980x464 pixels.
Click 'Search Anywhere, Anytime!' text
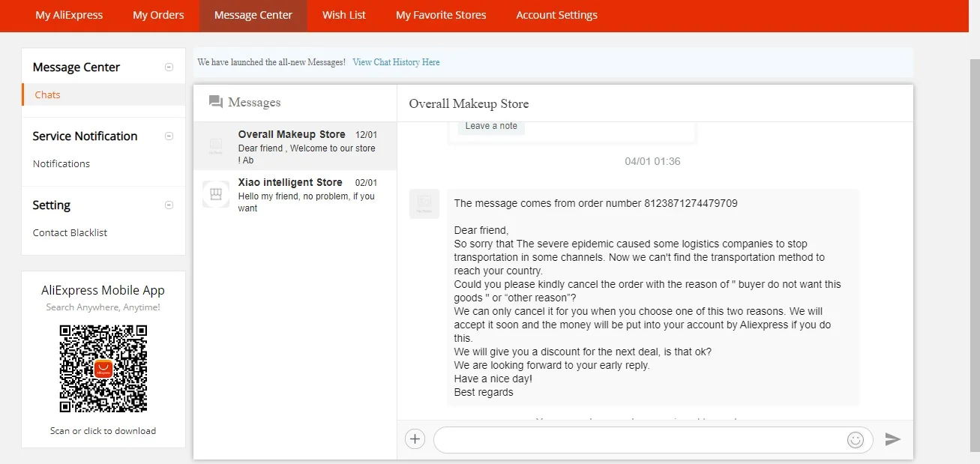pos(103,307)
